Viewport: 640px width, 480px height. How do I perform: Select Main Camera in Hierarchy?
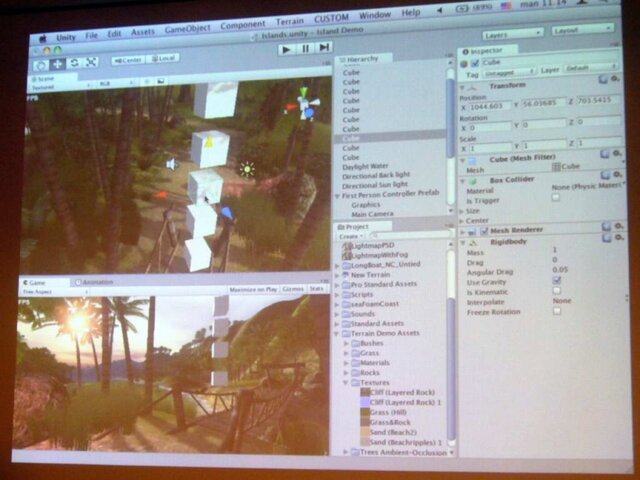[x=372, y=214]
